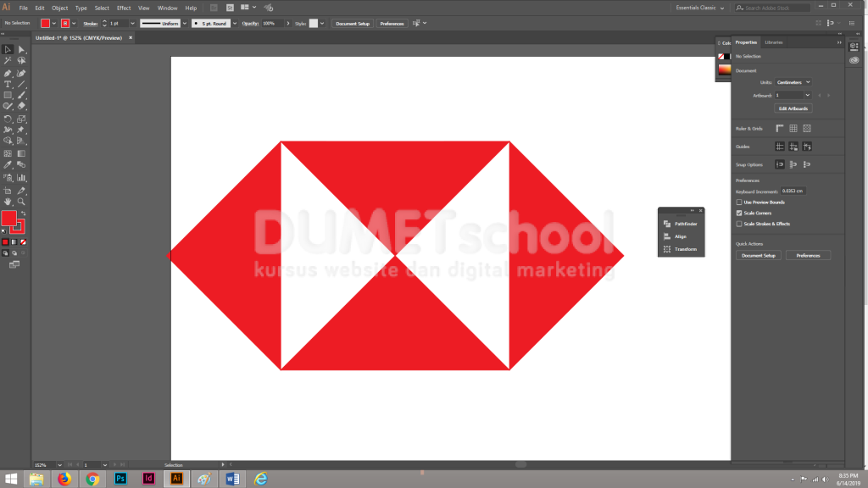This screenshot has width=868, height=488.
Task: Expand the Essentials Classic workspace switcher
Action: pyautogui.click(x=699, y=8)
